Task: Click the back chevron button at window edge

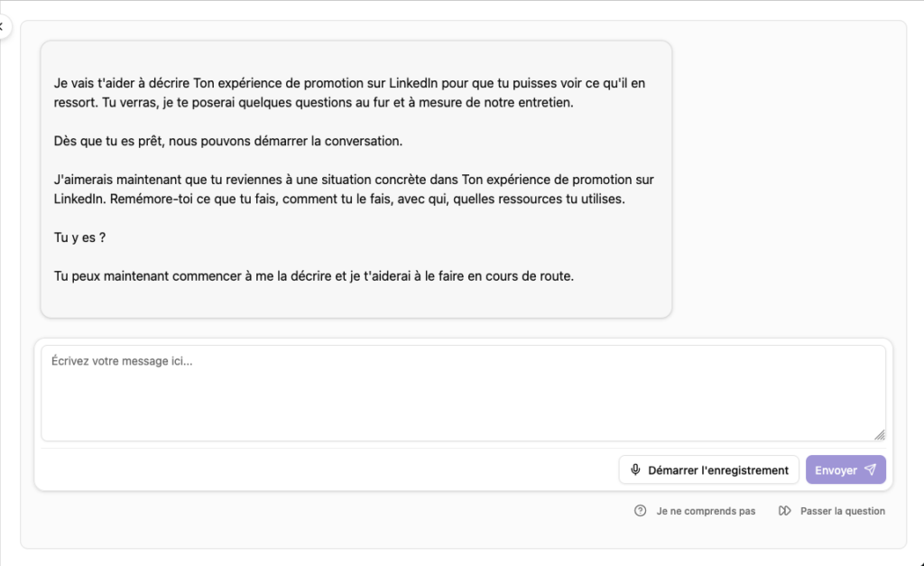Action: tap(3, 26)
